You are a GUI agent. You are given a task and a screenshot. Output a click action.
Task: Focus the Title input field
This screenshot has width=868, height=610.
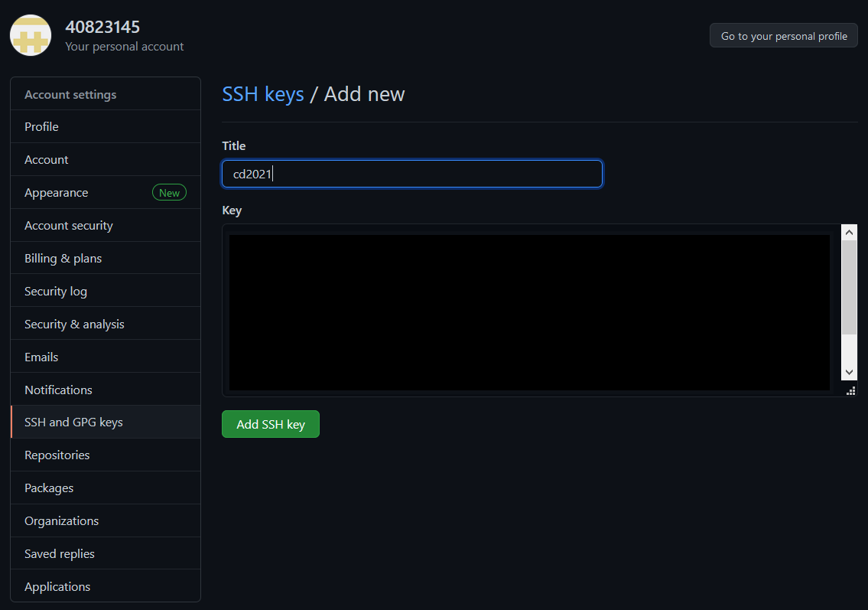point(412,174)
